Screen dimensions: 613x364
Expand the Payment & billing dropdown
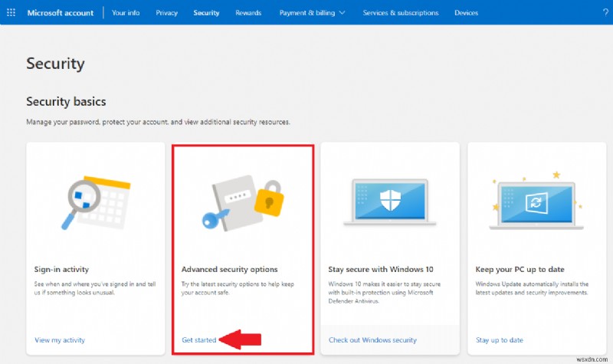coord(312,12)
